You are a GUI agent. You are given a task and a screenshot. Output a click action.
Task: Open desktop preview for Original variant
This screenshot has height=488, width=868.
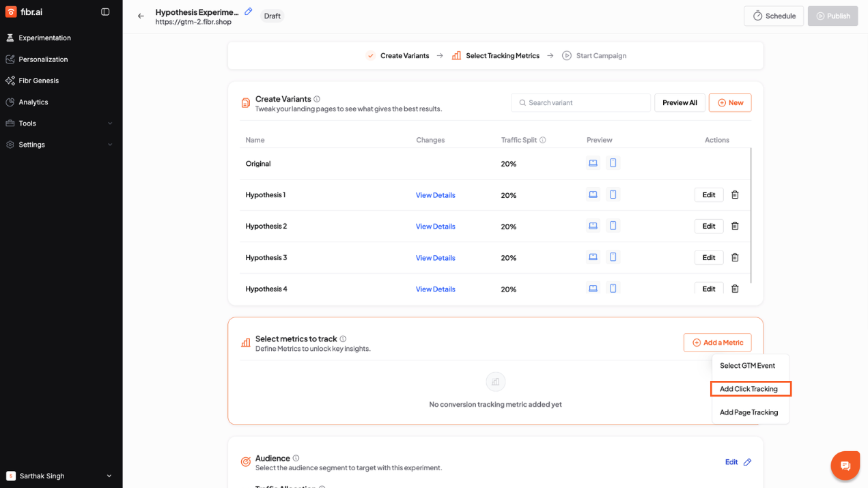[x=593, y=163]
